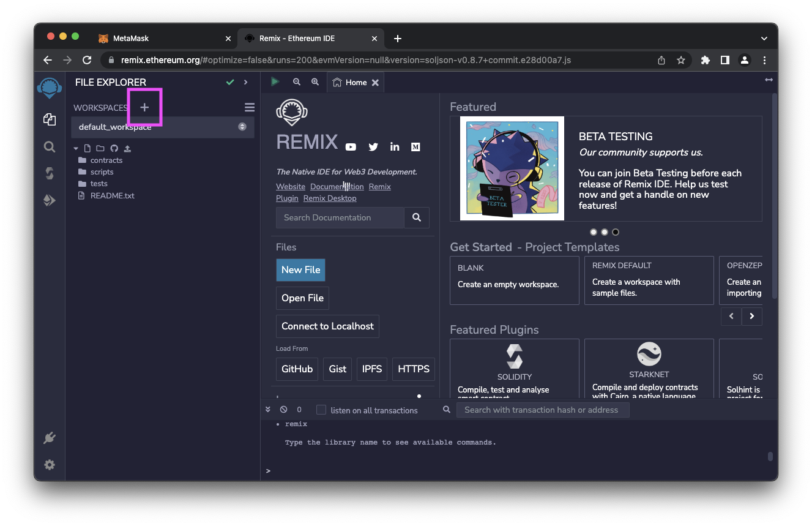
Task: Close the Home editor tab
Action: tap(375, 82)
